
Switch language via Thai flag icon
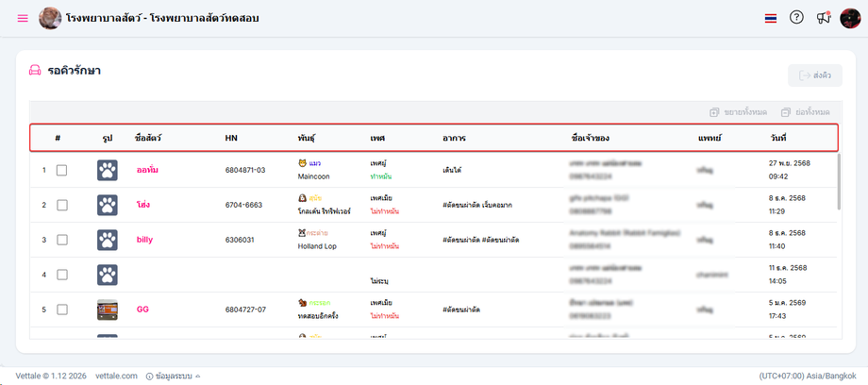pos(771,18)
